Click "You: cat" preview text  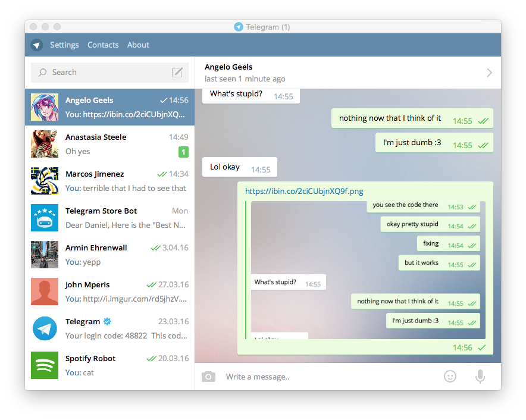tap(80, 372)
